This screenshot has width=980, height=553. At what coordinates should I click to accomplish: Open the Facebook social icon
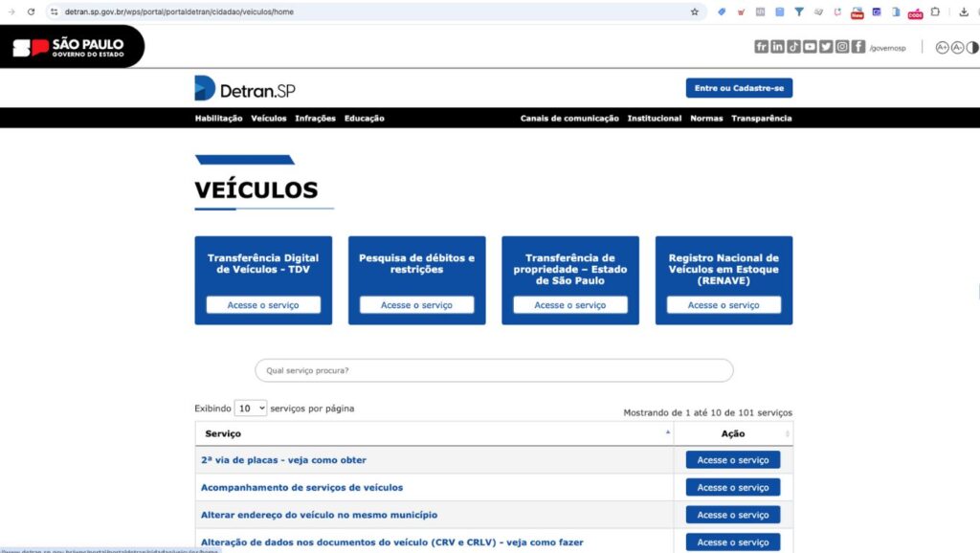click(x=858, y=47)
